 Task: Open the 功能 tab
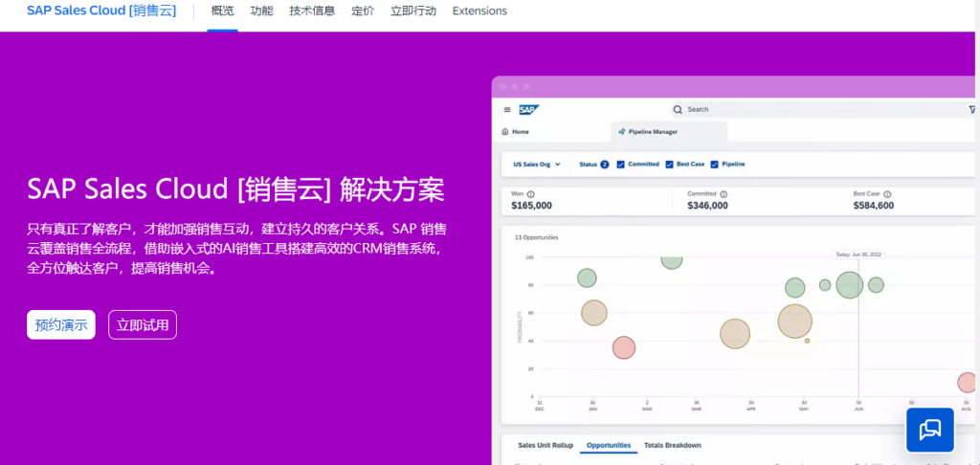tap(262, 11)
